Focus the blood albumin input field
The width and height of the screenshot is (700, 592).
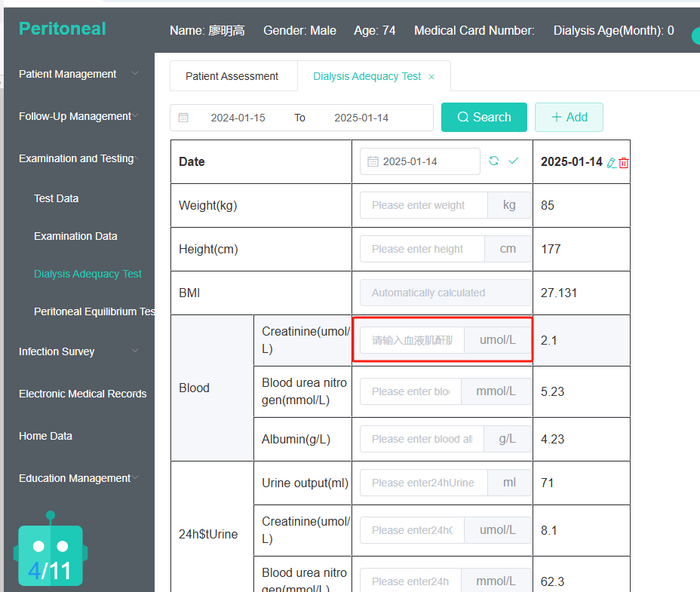coord(422,440)
